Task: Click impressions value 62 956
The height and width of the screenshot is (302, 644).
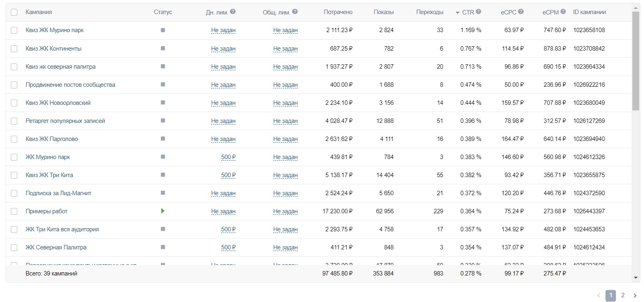Action: [385, 211]
